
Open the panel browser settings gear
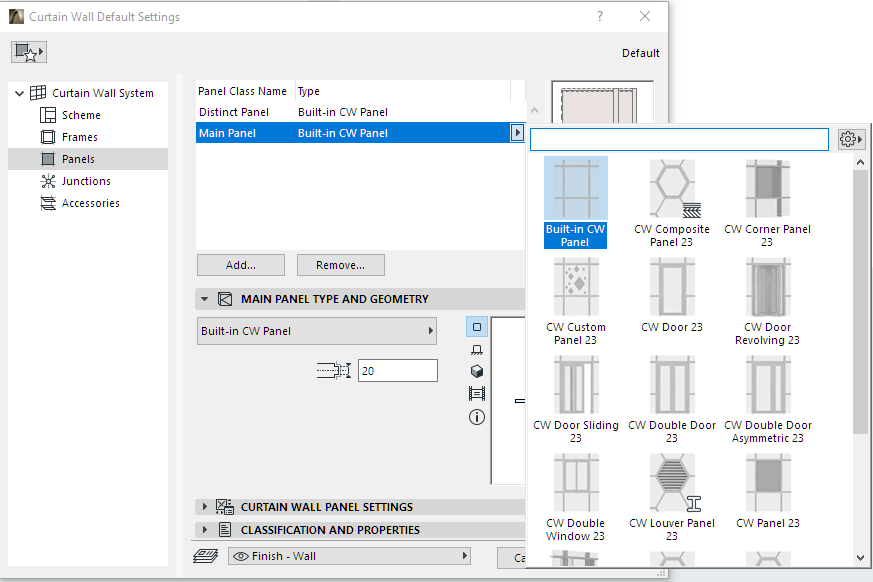click(x=849, y=139)
